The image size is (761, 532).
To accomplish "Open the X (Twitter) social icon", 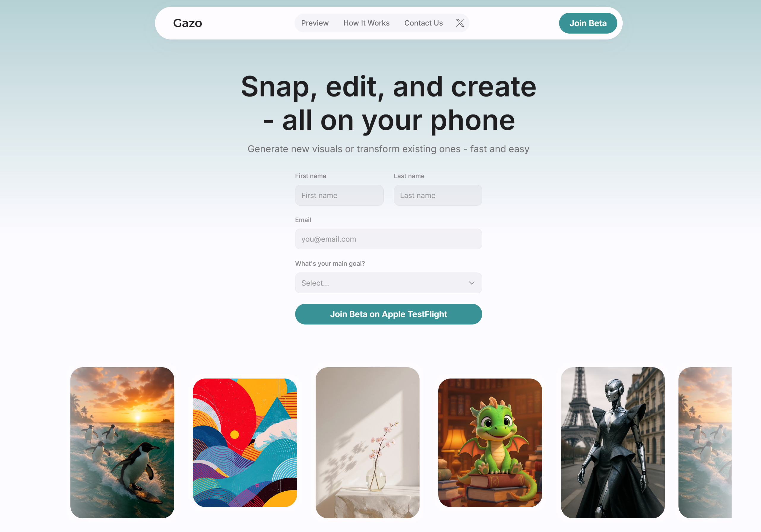I will pyautogui.click(x=460, y=23).
